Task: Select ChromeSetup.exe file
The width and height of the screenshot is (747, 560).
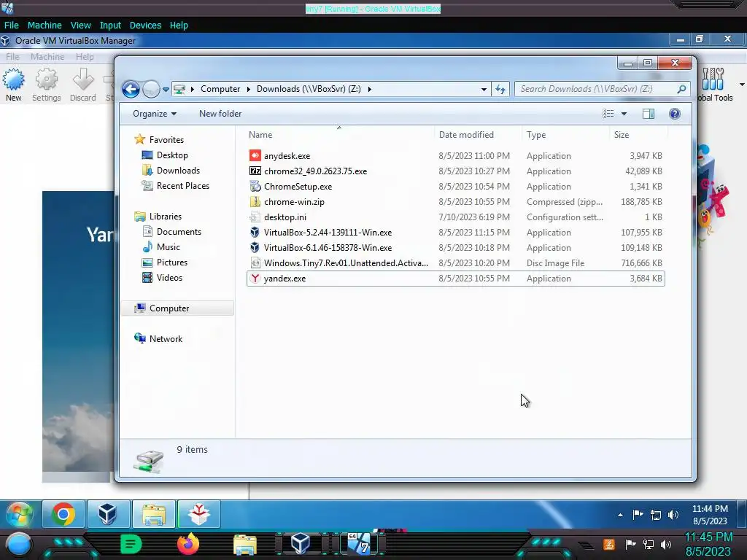Action: pyautogui.click(x=455, y=186)
